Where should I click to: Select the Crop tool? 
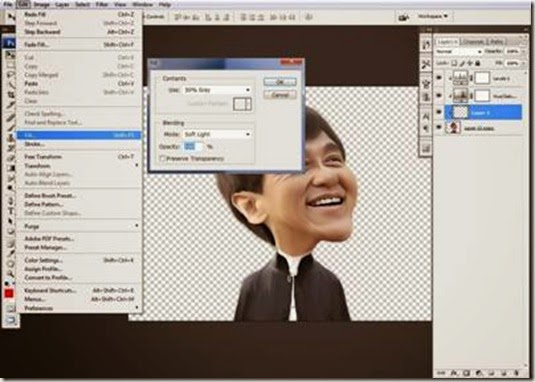pos(10,94)
